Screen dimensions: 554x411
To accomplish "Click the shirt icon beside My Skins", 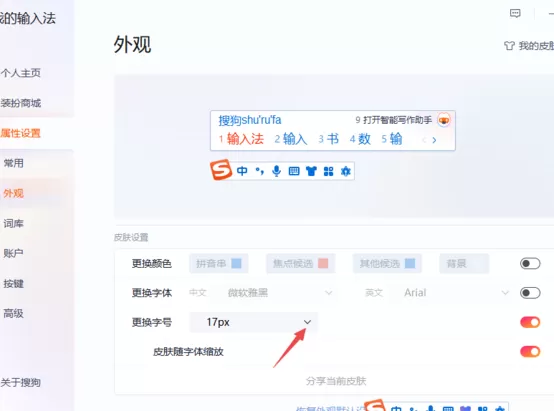I will pyautogui.click(x=509, y=46).
